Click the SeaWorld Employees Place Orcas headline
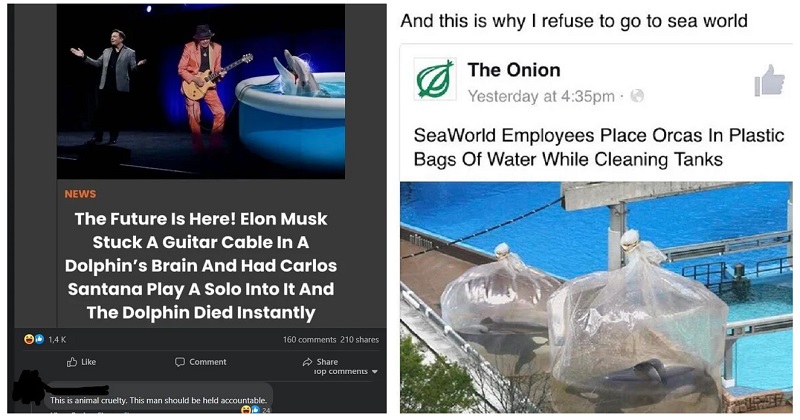 coord(598,147)
